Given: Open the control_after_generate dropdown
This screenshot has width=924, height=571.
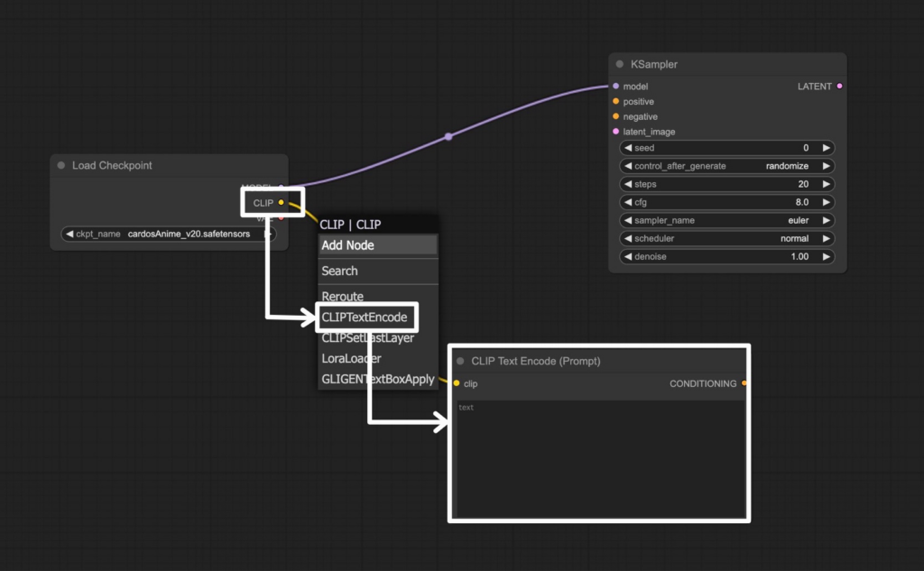Looking at the screenshot, I should (x=726, y=166).
